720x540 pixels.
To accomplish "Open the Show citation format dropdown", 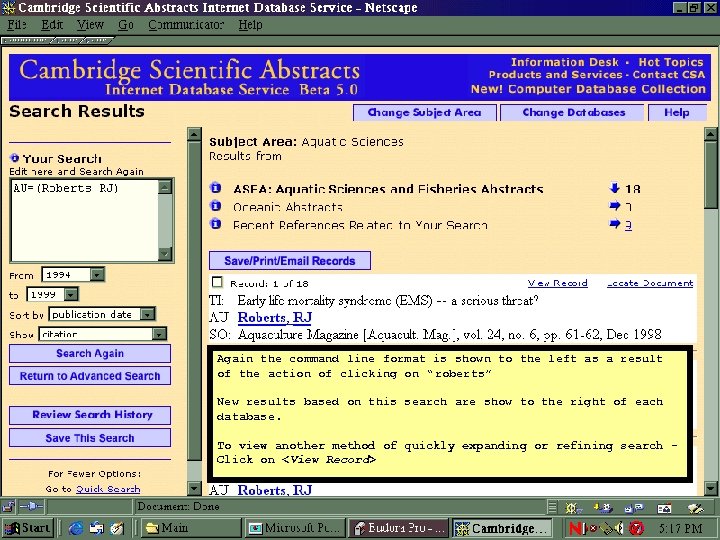I will point(159,334).
